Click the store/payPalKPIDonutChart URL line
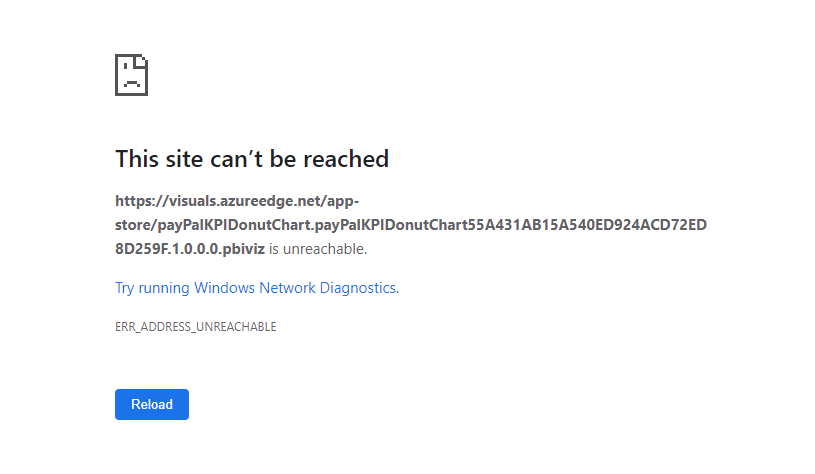815x474 pixels. [411, 225]
